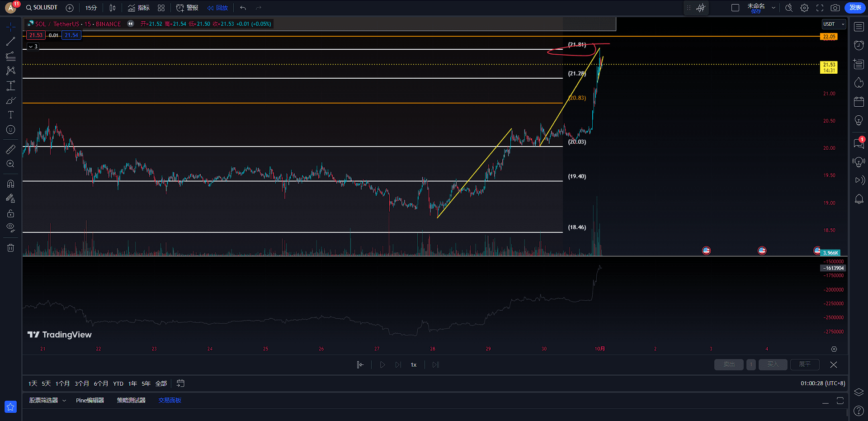
Task: Step replay forward one bar
Action: coord(398,364)
